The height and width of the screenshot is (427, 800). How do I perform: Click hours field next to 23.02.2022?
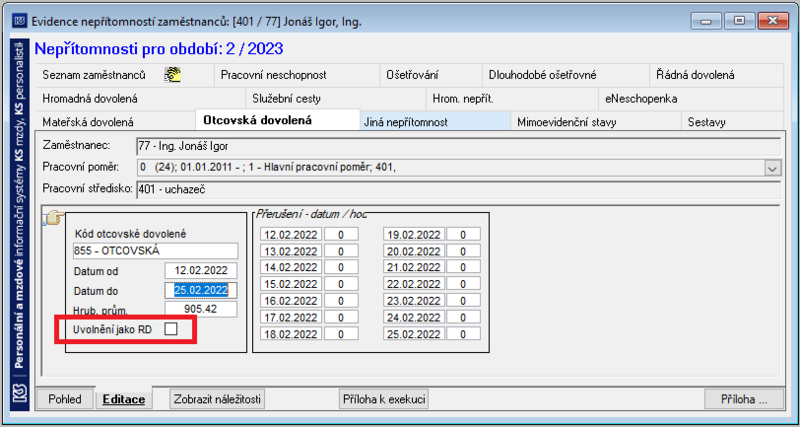(x=463, y=301)
